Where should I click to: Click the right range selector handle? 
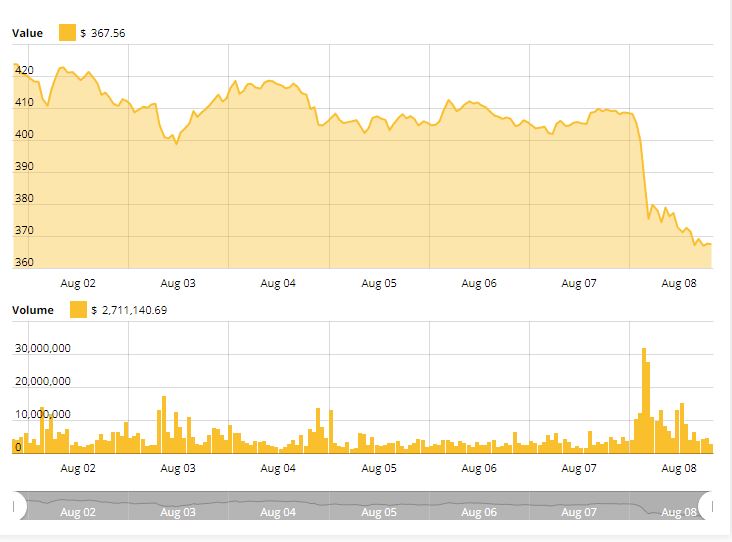pyautogui.click(x=707, y=506)
